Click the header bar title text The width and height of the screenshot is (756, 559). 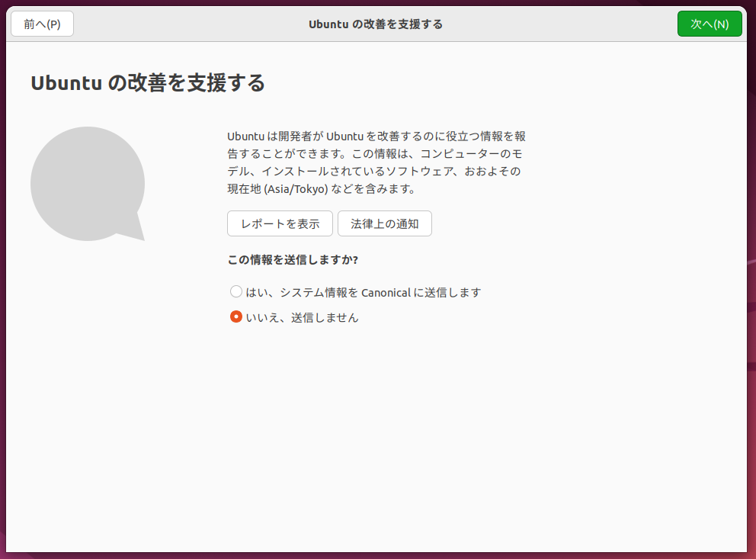(x=376, y=24)
